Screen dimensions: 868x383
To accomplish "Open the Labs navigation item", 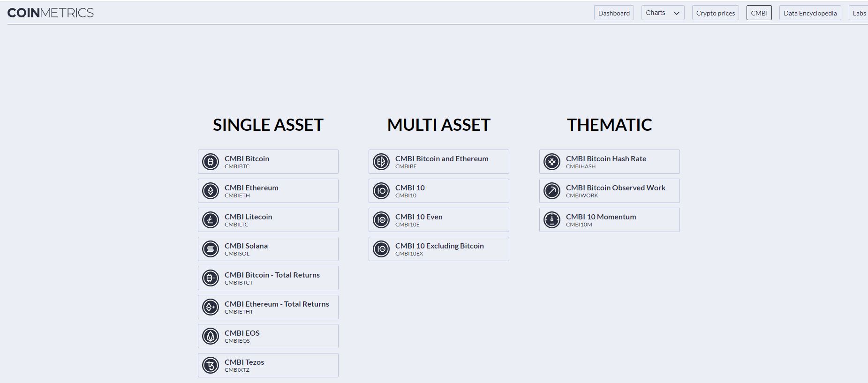I will pos(859,13).
